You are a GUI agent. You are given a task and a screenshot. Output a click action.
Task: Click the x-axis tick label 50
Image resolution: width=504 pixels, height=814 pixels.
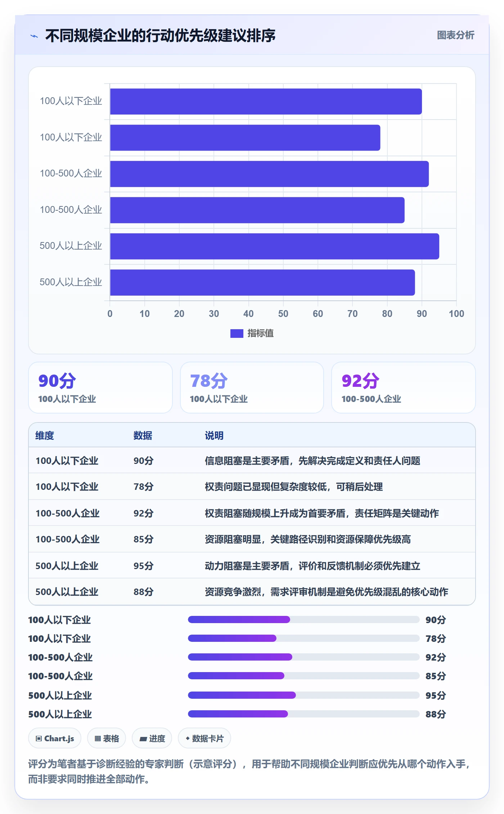click(x=283, y=314)
